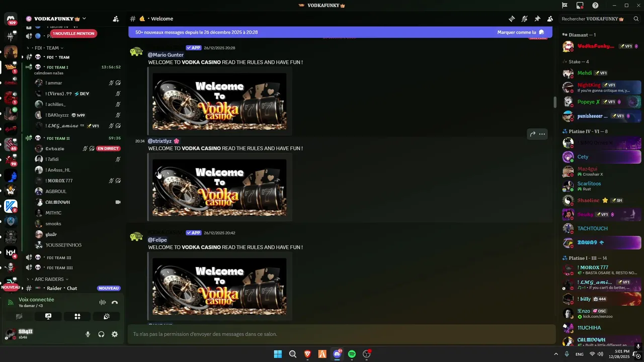Click the search magnifier icon in search box
Screen dimensions: 644x362
[x=636, y=19]
